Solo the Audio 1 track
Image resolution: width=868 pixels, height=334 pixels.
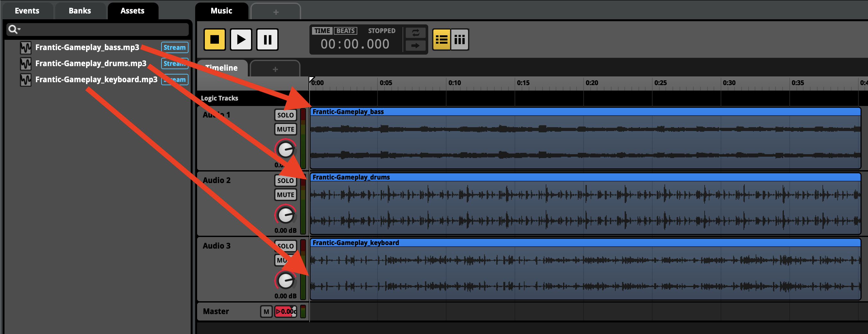click(285, 115)
